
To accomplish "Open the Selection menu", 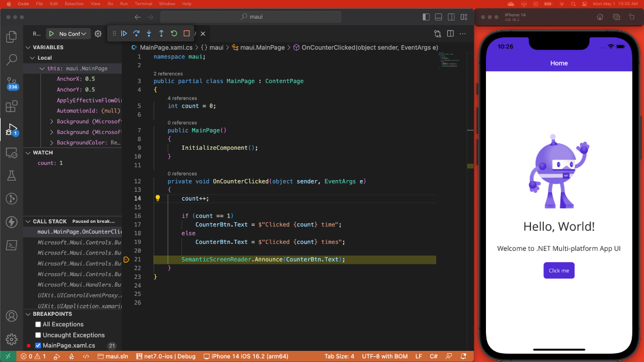I will click(74, 4).
